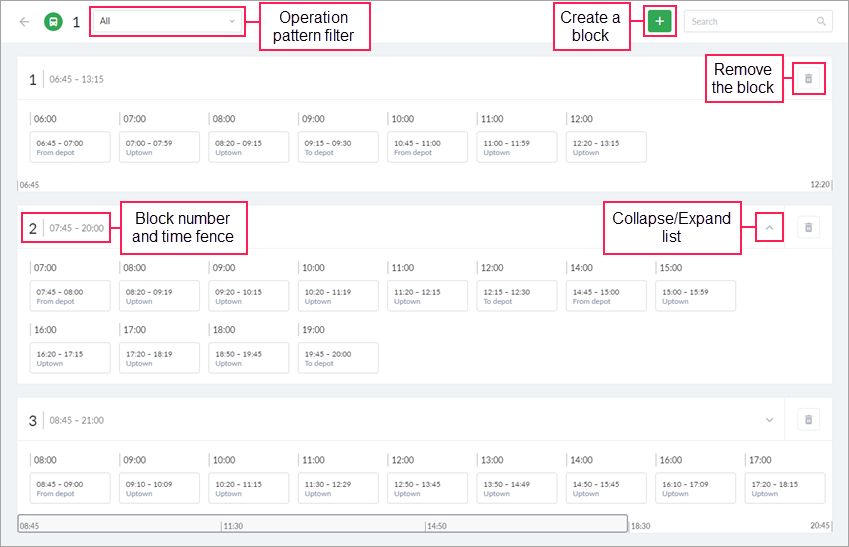Delete block 1 with its trash icon
Image resolution: width=849 pixels, height=547 pixels.
[x=809, y=78]
